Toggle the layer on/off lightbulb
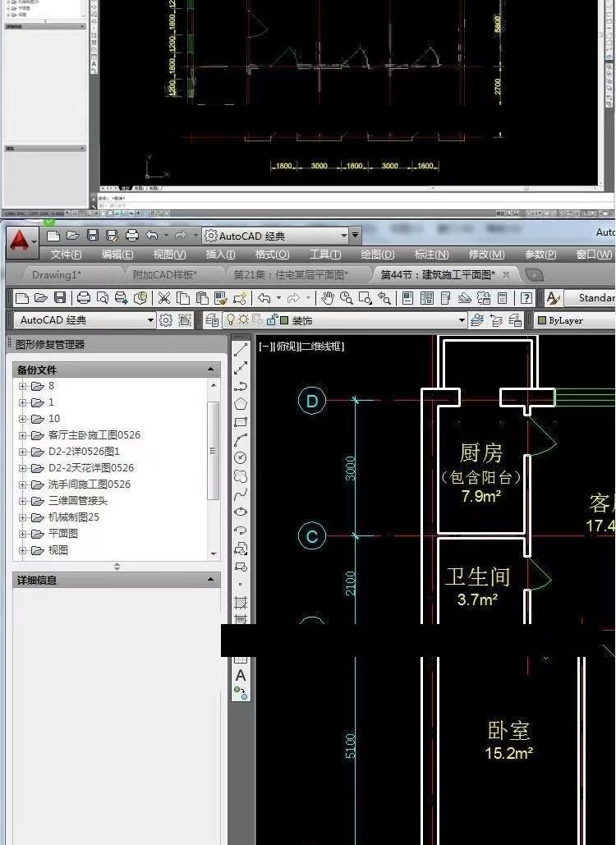The image size is (616, 845). pyautogui.click(x=232, y=320)
